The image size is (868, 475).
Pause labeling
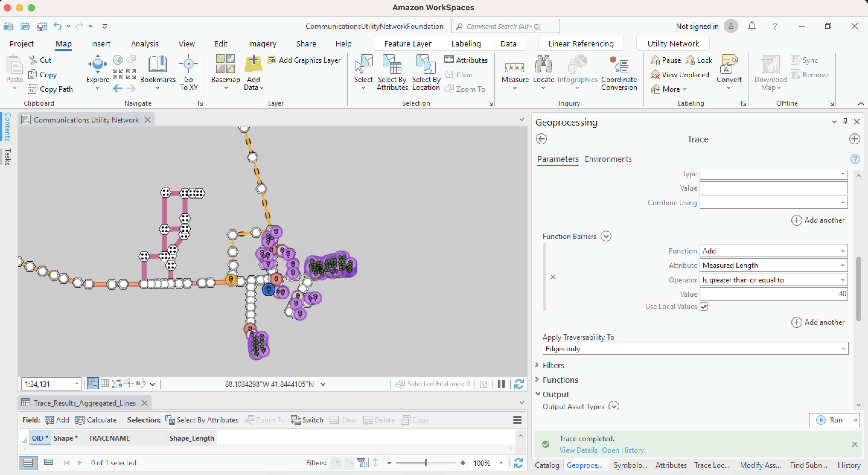[666, 60]
